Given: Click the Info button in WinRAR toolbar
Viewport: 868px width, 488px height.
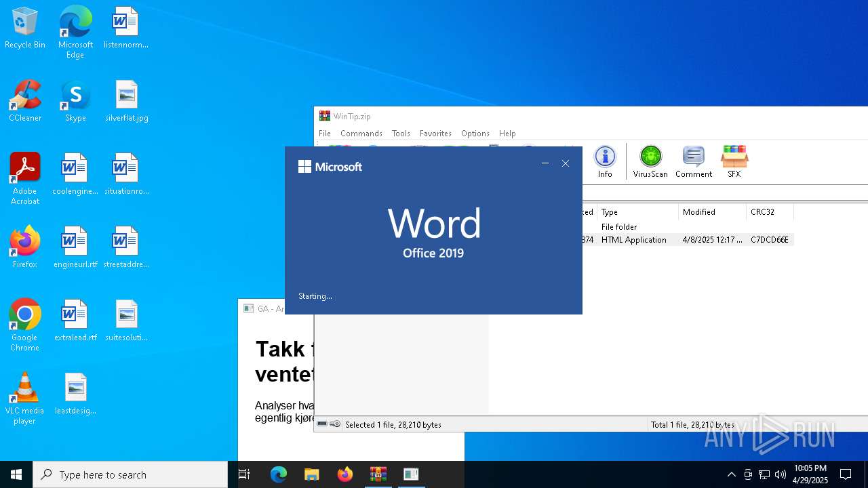Looking at the screenshot, I should [605, 162].
